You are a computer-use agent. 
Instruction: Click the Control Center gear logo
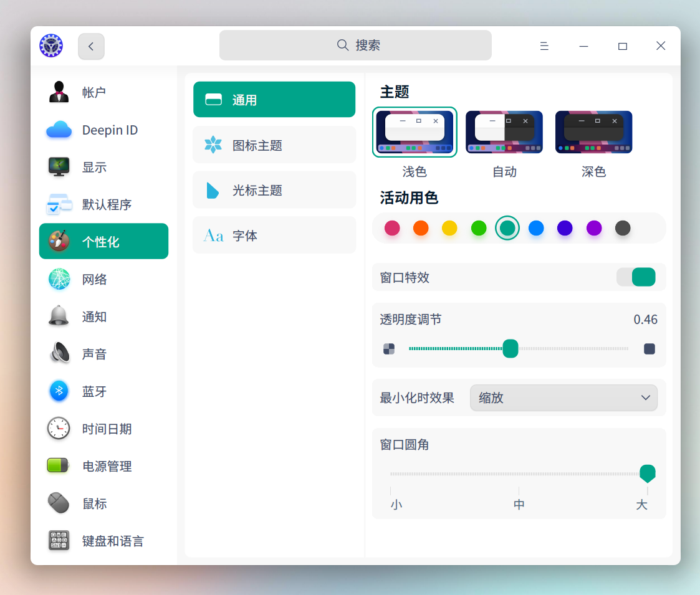51,45
